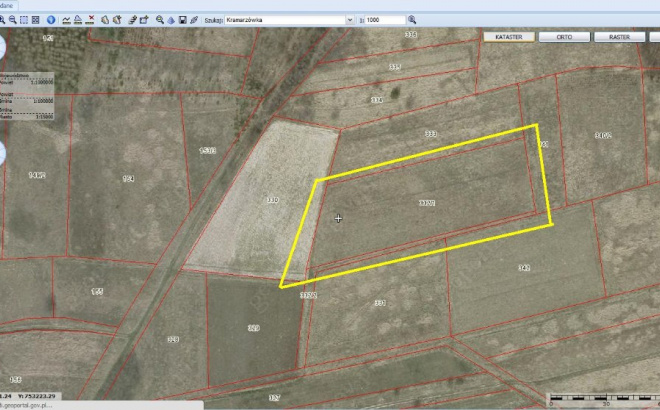Click the Y coordinate readout in status bar
This screenshot has width=660, height=410.
(36, 396)
